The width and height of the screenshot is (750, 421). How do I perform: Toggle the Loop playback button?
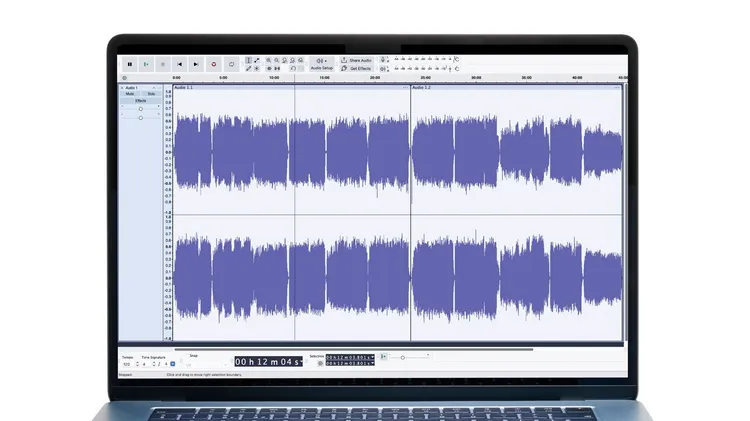[231, 64]
